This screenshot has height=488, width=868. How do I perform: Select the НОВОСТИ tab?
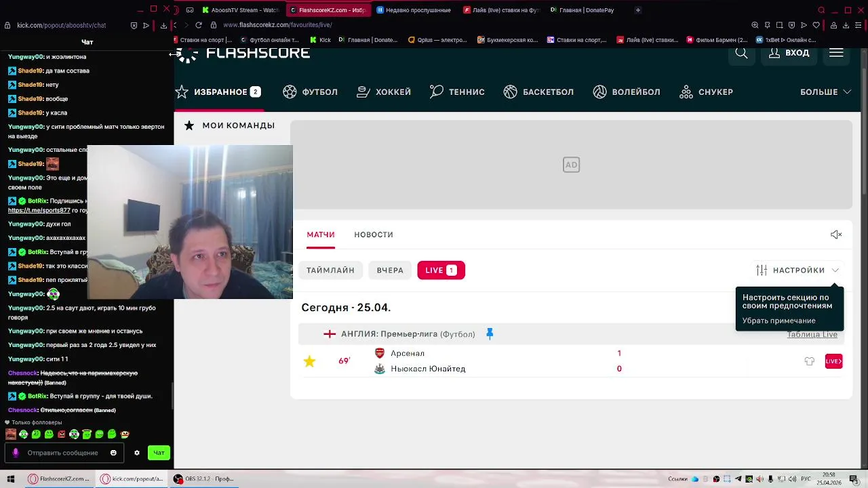[374, 235]
